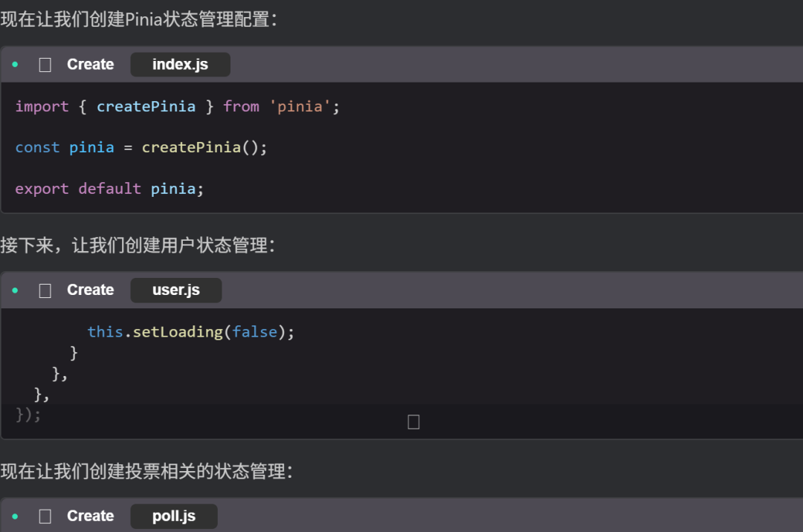Image resolution: width=803 pixels, height=532 pixels.
Task: Click the text 接下来，让我们创建用户状态管理
Action: click(x=138, y=245)
